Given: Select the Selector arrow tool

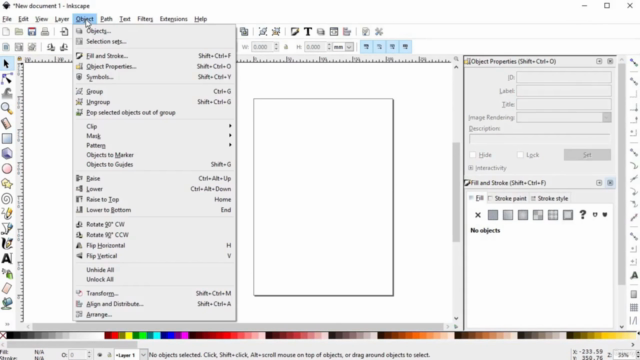Looking at the screenshot, I should click(7, 64).
